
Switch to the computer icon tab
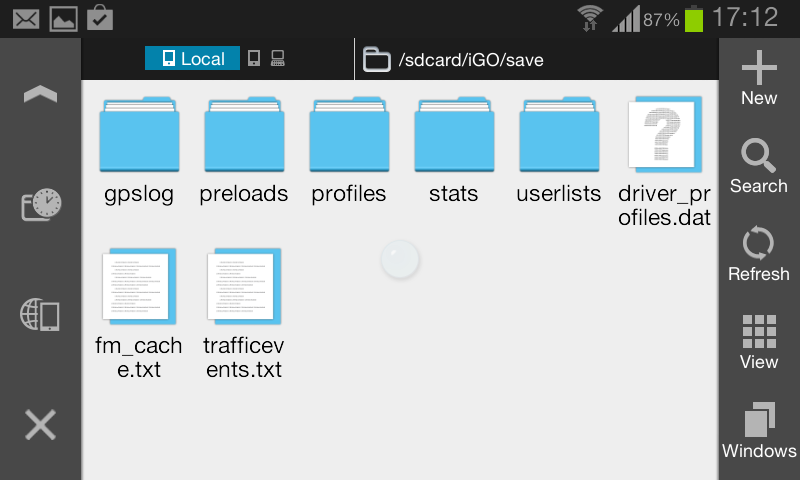click(x=278, y=59)
